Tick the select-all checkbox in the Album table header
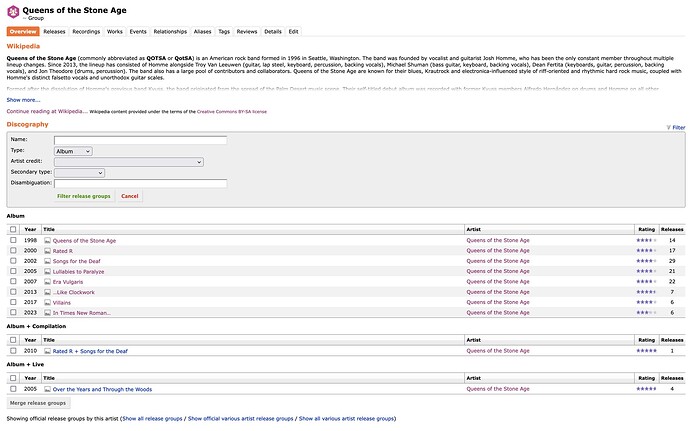Screen dimensions: 690x431 pyautogui.click(x=13, y=229)
